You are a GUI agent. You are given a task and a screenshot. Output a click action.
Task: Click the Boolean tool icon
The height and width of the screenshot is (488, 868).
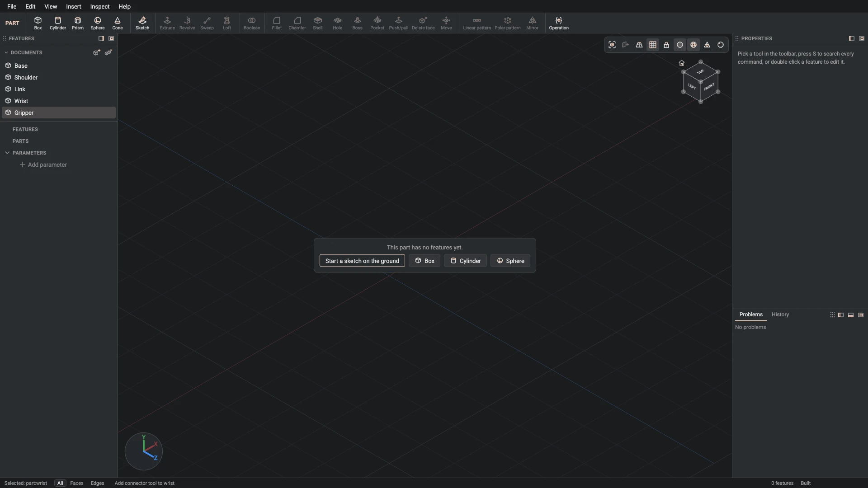click(x=252, y=23)
